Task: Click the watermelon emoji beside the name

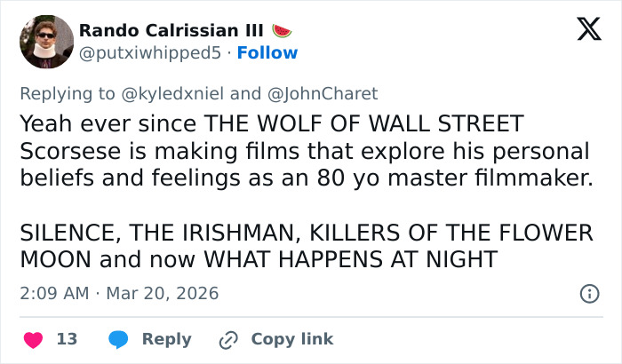Action: tap(283, 29)
